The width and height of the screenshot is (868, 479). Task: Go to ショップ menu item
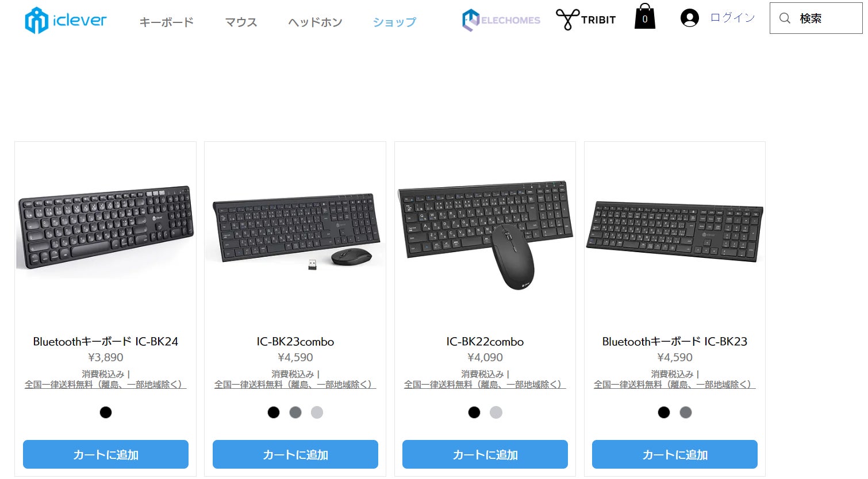point(394,22)
